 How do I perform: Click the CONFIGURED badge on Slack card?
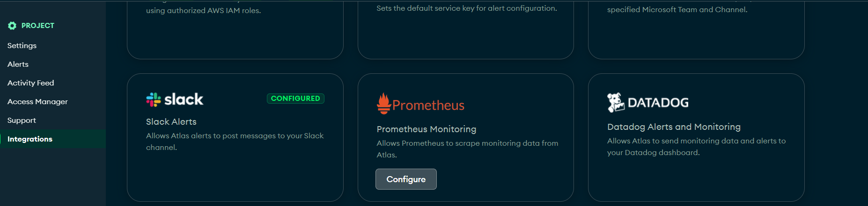tap(295, 99)
